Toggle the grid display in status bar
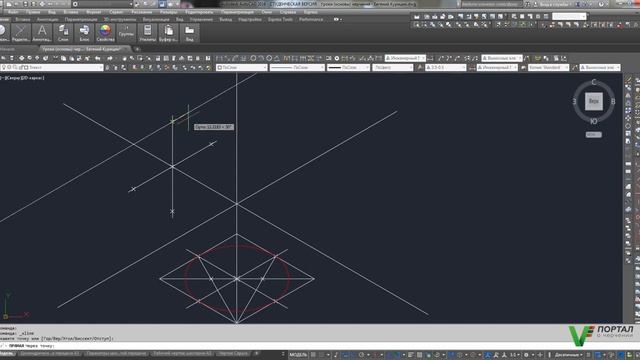This screenshot has height=360, width=640. 313,355
